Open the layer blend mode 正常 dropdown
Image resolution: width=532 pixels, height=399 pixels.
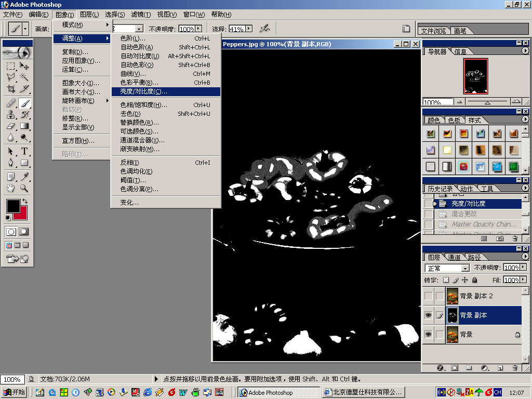pyautogui.click(x=465, y=269)
